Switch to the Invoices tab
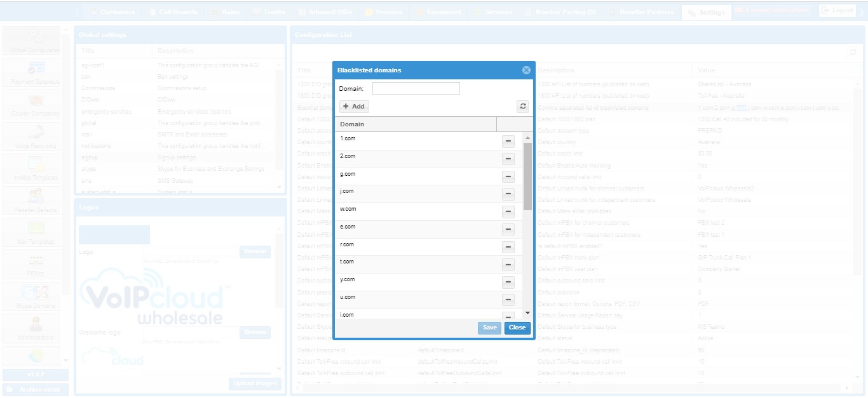The image size is (868, 398). tap(383, 12)
